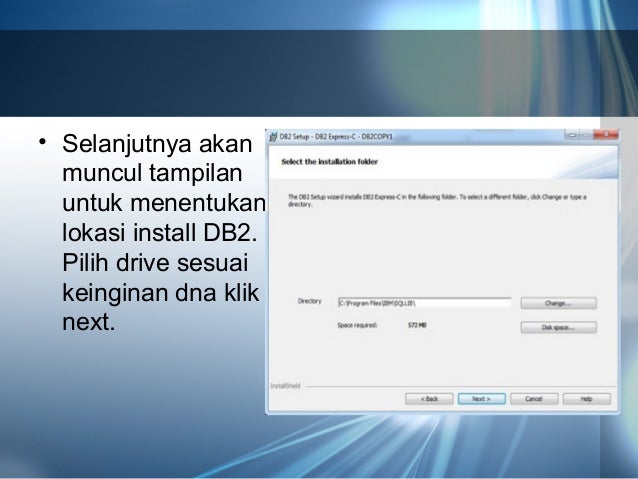Click the slide bullet text 'Selanjutnya akan muncul'
This screenshot has height=479, width=638.
(157, 158)
